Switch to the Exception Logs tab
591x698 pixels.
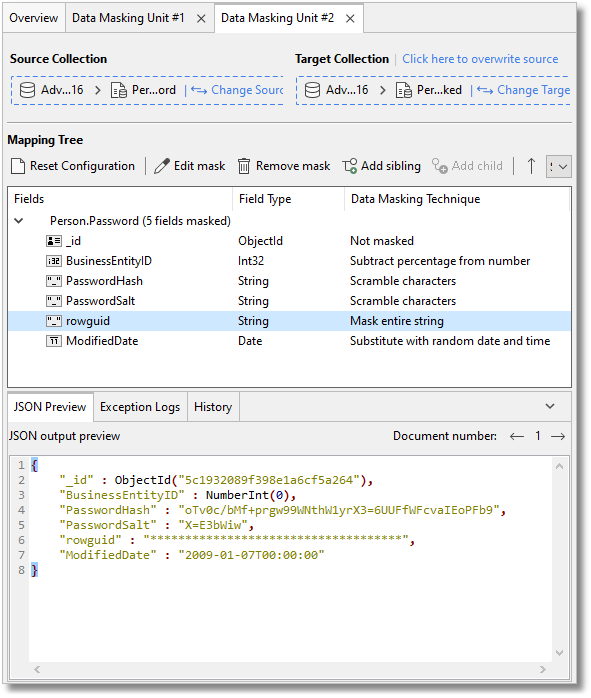140,407
